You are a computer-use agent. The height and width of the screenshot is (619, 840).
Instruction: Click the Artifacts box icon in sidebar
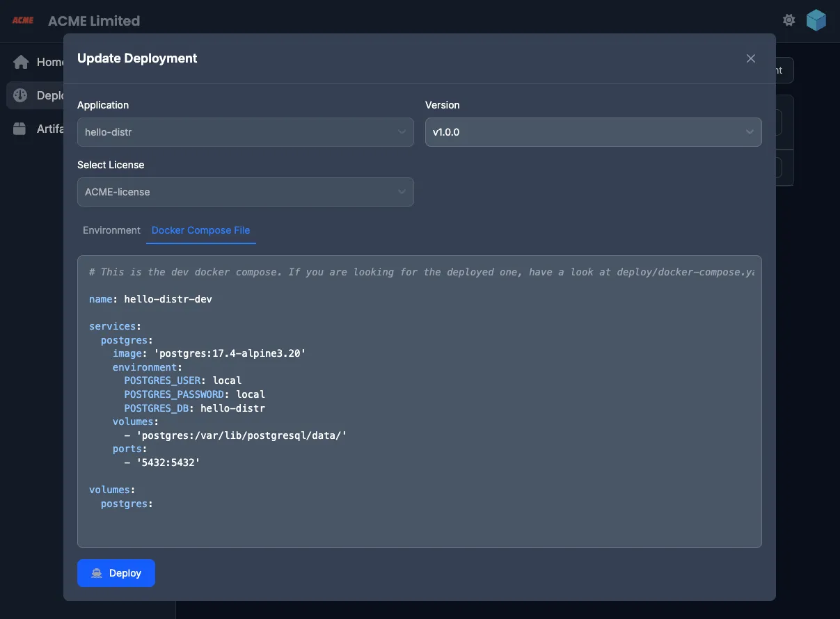[x=21, y=129]
